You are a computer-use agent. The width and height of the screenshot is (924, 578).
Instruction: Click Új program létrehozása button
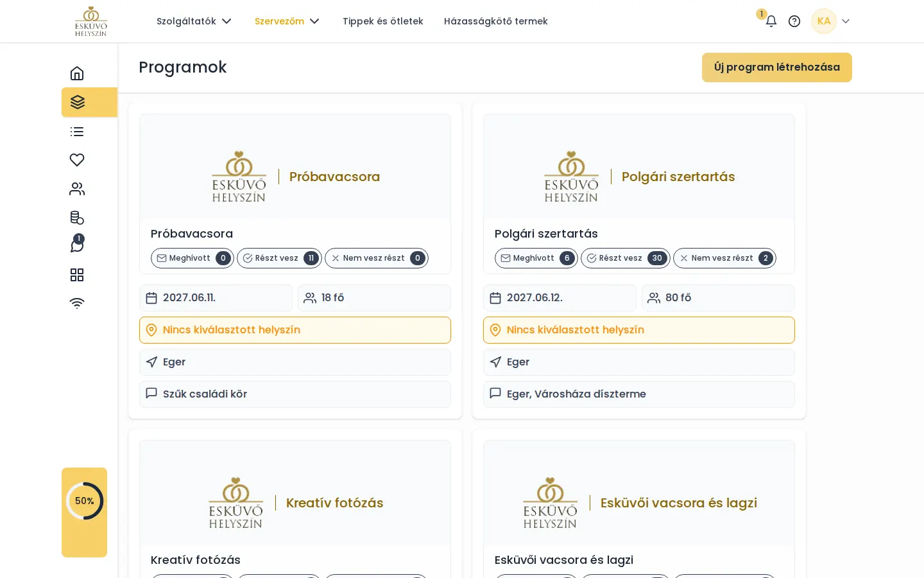coord(777,67)
